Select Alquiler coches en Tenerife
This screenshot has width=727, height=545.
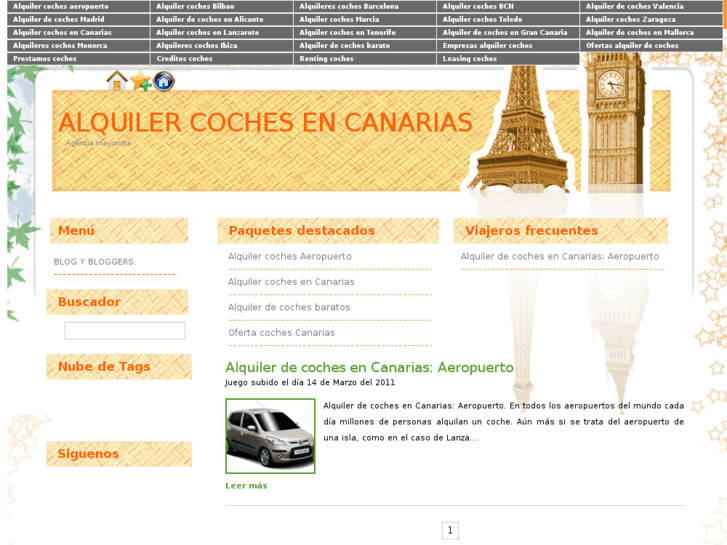(348, 32)
